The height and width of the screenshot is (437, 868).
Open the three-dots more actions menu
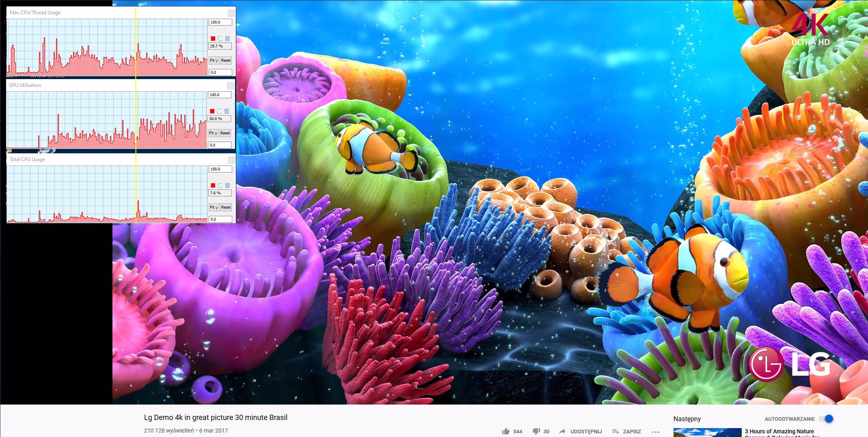655,432
